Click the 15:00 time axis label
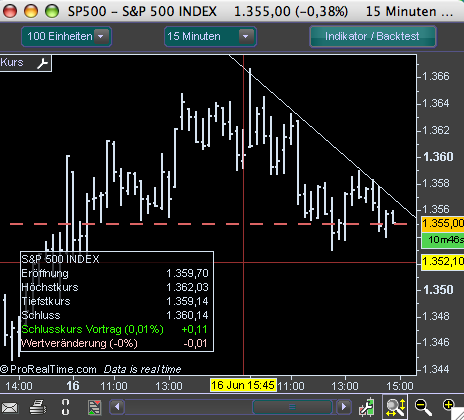The height and width of the screenshot is (420, 464). click(x=400, y=386)
